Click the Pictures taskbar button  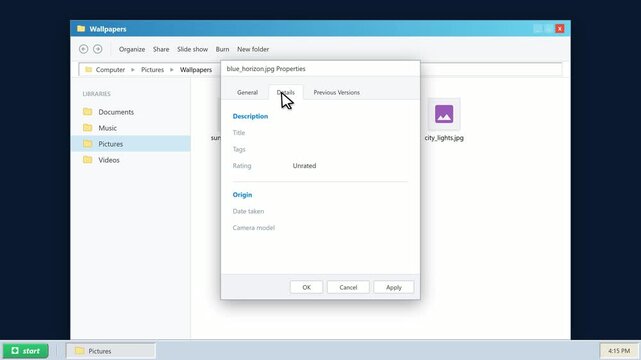tap(110, 351)
